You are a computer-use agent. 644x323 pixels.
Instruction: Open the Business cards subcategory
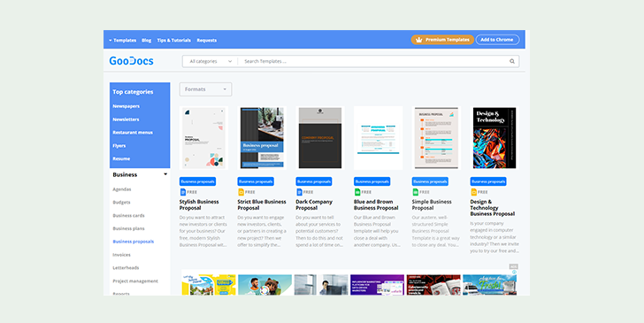point(128,215)
